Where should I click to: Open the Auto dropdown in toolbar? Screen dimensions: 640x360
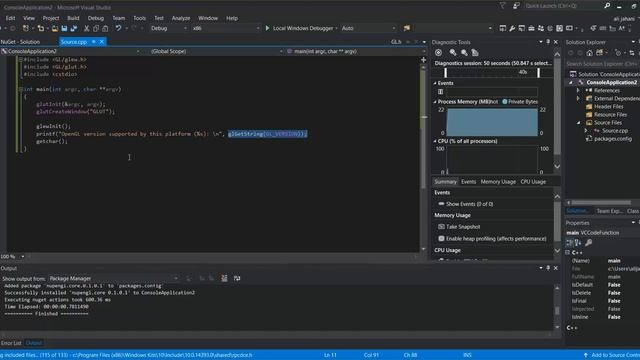click(x=368, y=28)
